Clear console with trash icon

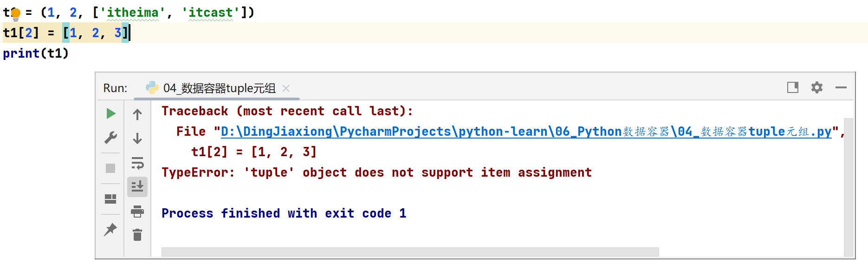point(137,235)
